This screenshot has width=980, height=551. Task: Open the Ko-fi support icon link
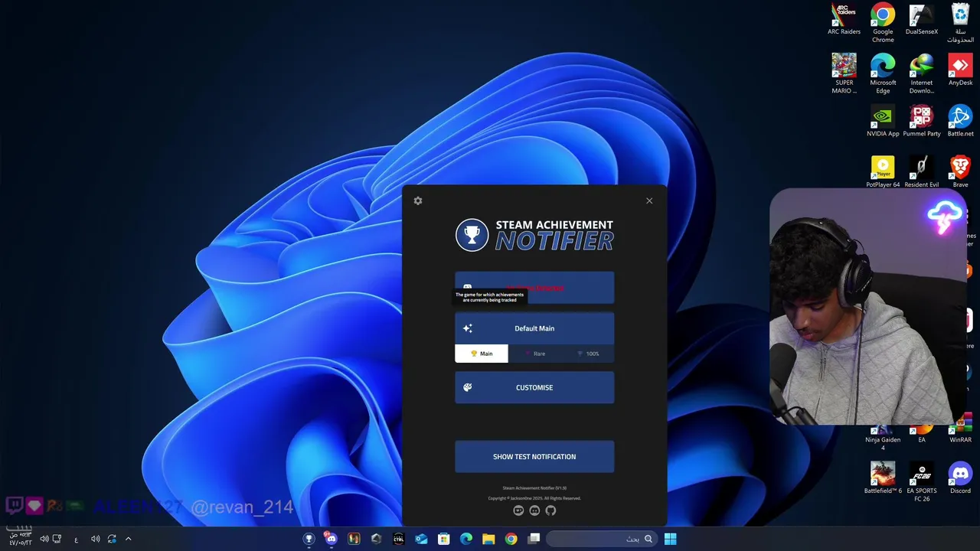click(x=518, y=510)
